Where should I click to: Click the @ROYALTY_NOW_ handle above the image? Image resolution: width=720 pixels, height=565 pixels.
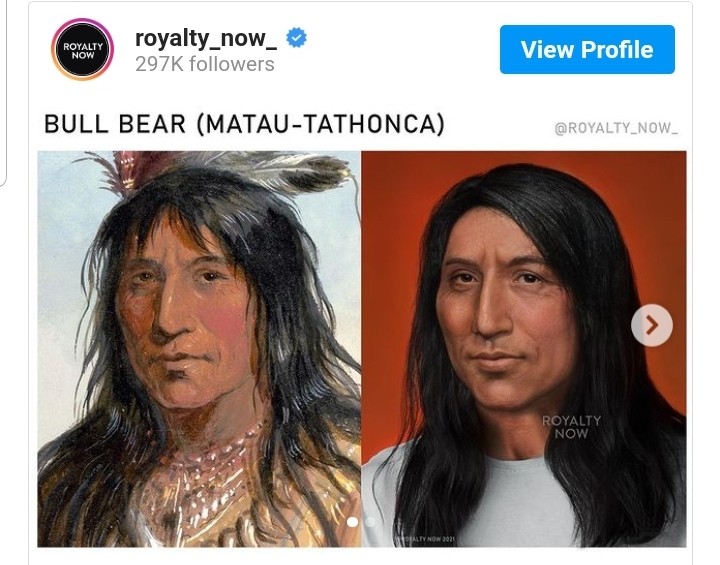[616, 128]
